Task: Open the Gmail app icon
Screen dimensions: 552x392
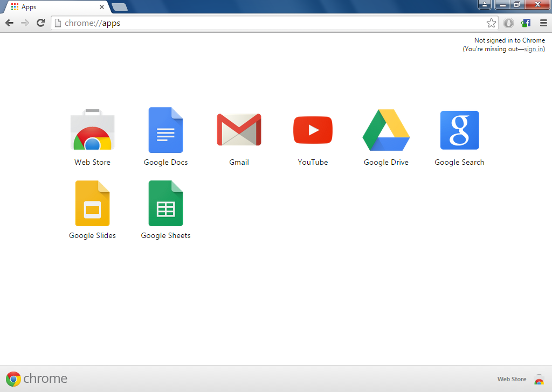Action: 239,129
